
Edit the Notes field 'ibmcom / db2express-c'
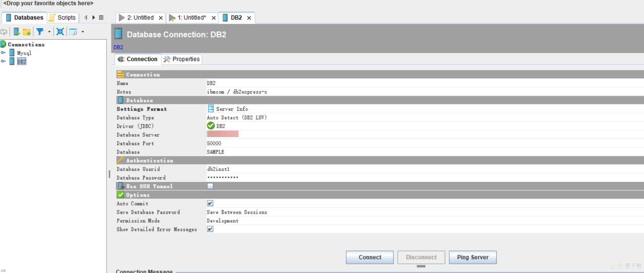[425, 92]
